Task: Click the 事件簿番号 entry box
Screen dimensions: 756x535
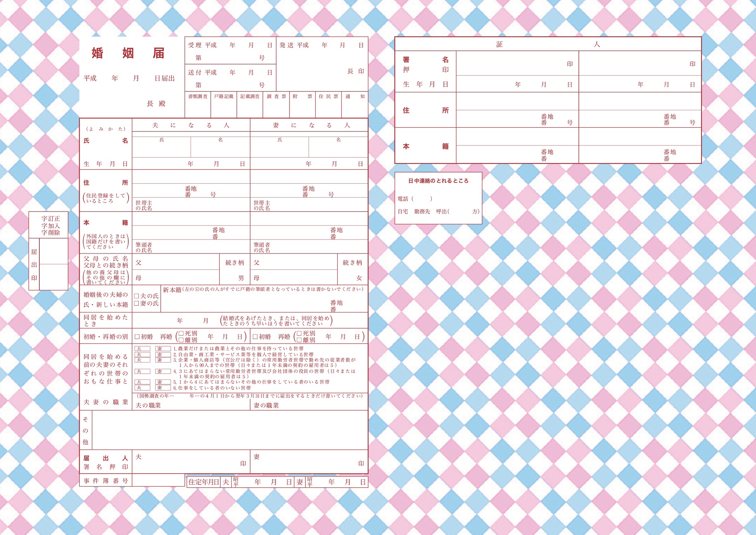Action: click(x=158, y=480)
